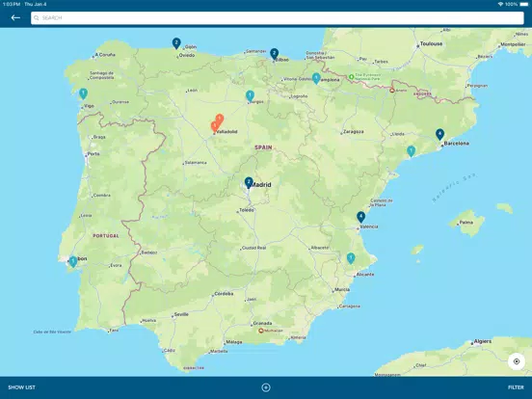Tap the locate-me target icon

coord(517,361)
